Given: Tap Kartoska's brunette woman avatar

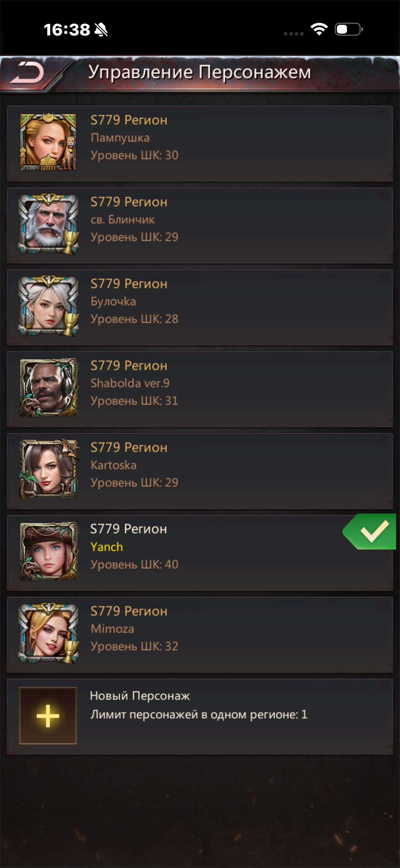Looking at the screenshot, I should (x=48, y=469).
